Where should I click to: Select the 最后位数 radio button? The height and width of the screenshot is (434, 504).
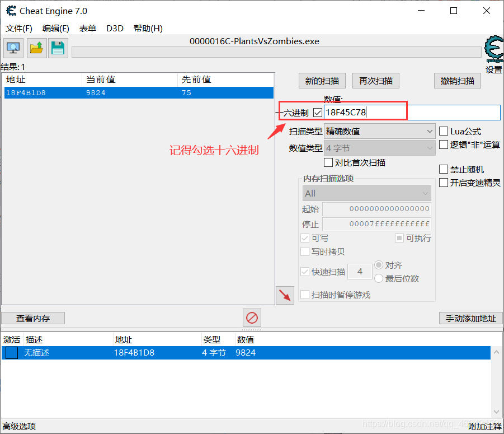click(x=379, y=278)
